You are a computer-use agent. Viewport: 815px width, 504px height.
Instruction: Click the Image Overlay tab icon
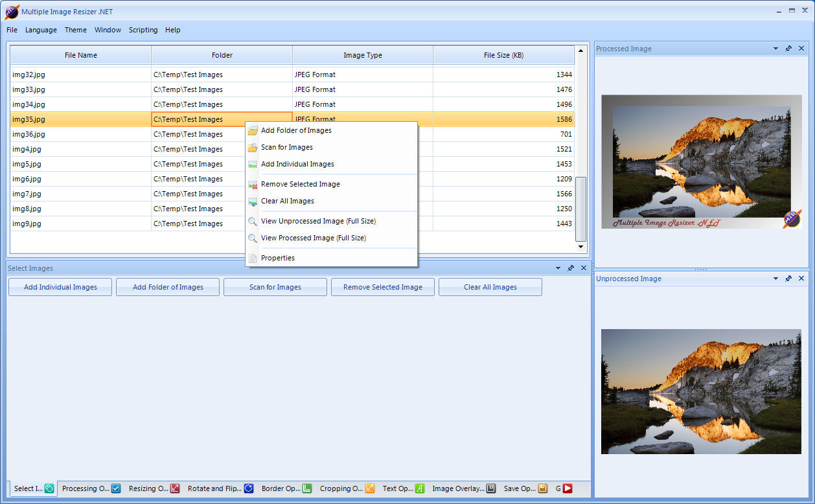(491, 488)
